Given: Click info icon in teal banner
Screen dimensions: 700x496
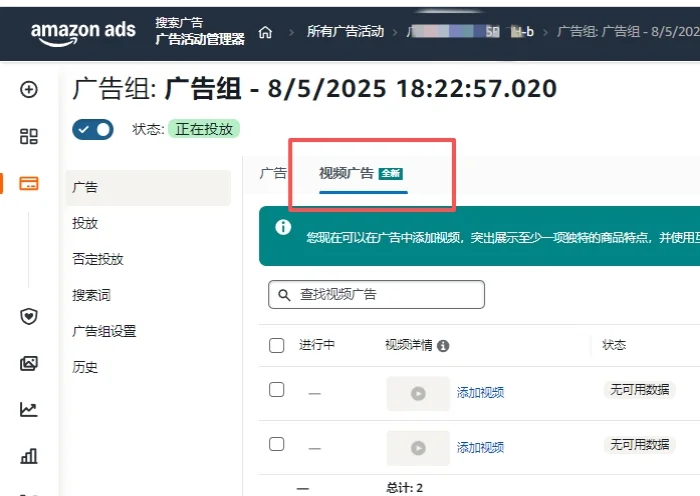Looking at the screenshot, I should click(x=283, y=227).
